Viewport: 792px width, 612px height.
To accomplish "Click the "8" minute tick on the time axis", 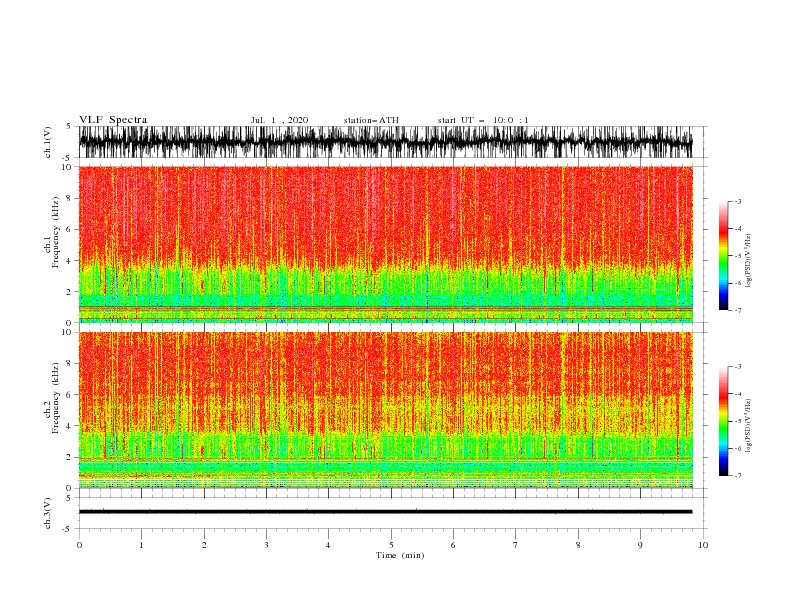I will tap(578, 545).
